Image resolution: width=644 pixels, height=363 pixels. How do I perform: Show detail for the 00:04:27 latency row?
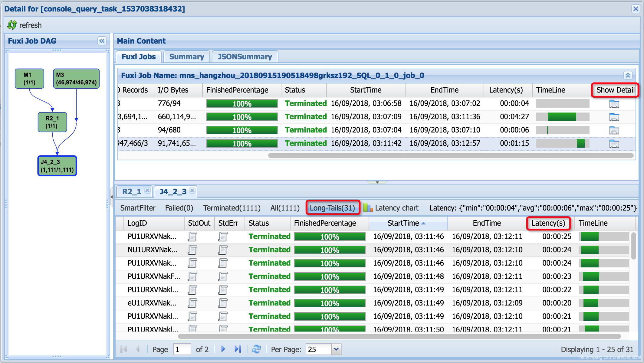[x=614, y=117]
